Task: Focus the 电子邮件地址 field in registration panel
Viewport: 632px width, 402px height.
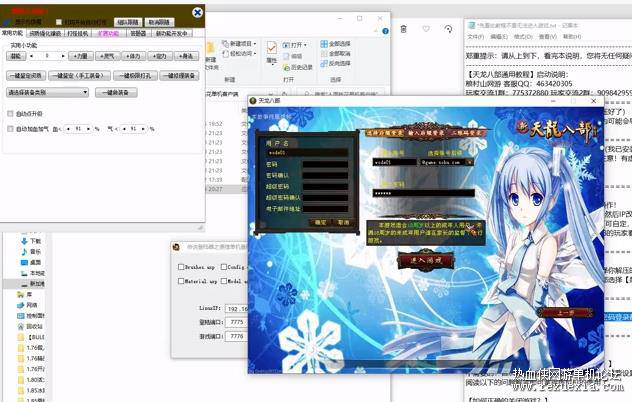Action: click(325, 209)
